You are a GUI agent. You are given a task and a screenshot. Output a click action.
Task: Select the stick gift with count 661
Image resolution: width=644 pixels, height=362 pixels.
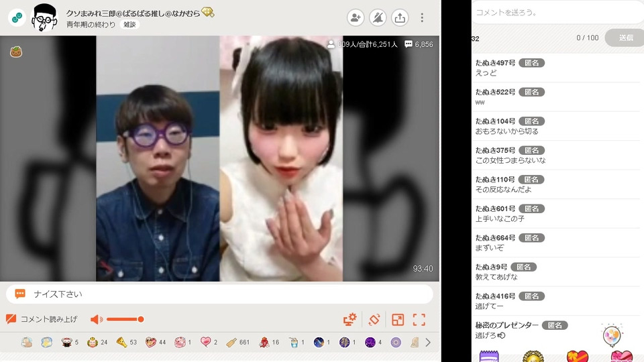(231, 343)
